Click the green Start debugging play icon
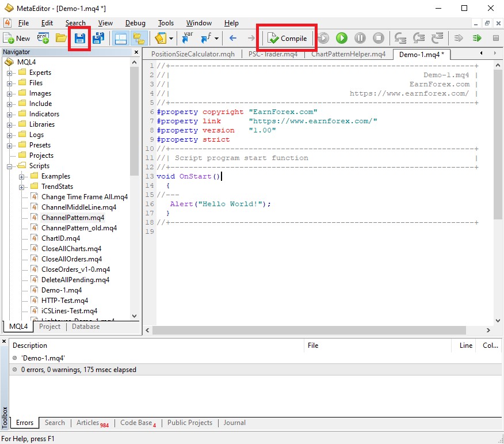504x444 pixels. pyautogui.click(x=342, y=39)
